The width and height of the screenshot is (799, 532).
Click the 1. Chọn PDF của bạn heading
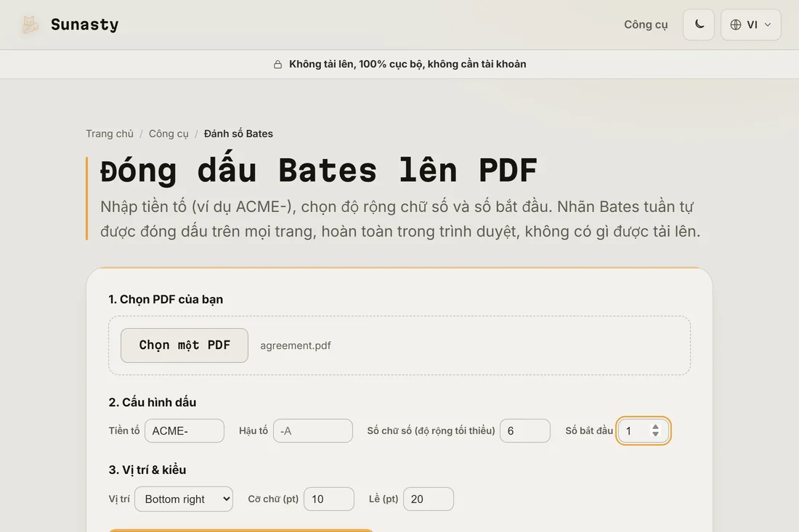166,299
